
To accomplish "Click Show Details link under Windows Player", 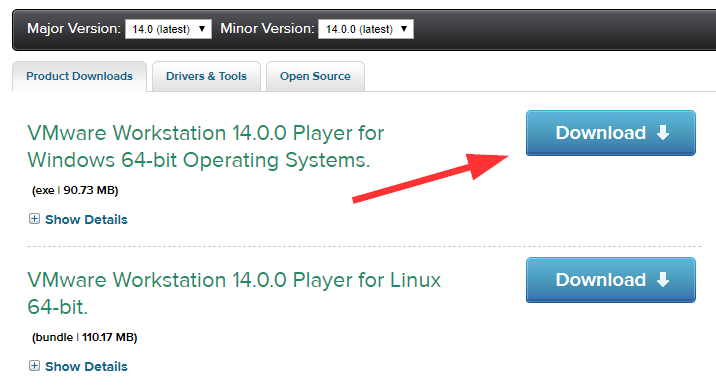I will point(86,220).
